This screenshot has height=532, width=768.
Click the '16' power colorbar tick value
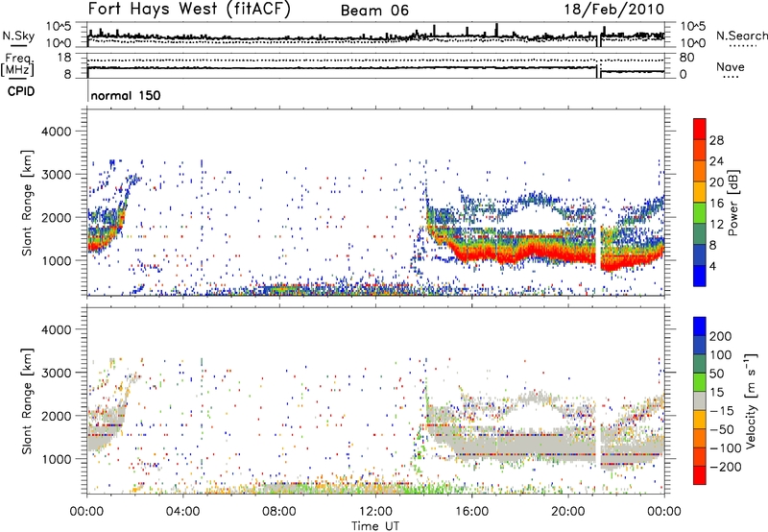[716, 204]
